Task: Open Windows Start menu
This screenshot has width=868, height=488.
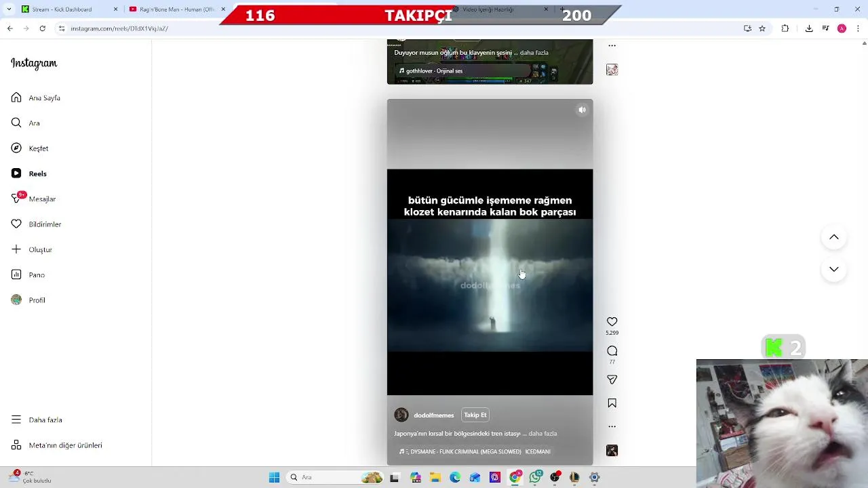Action: coord(274,477)
